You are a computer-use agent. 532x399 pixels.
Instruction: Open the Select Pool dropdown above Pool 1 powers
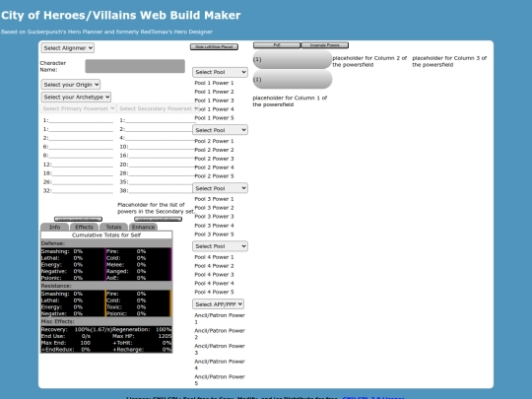[x=220, y=72]
